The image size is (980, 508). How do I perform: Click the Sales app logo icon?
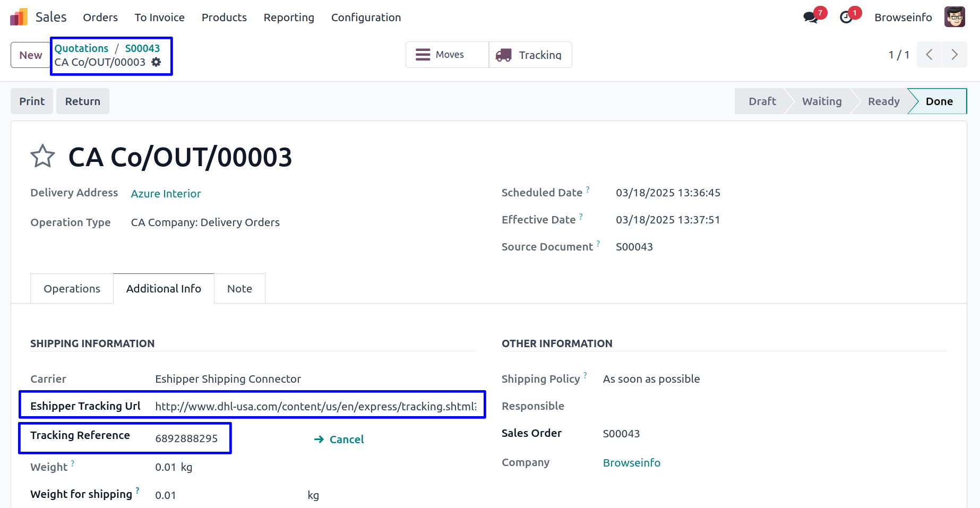19,17
